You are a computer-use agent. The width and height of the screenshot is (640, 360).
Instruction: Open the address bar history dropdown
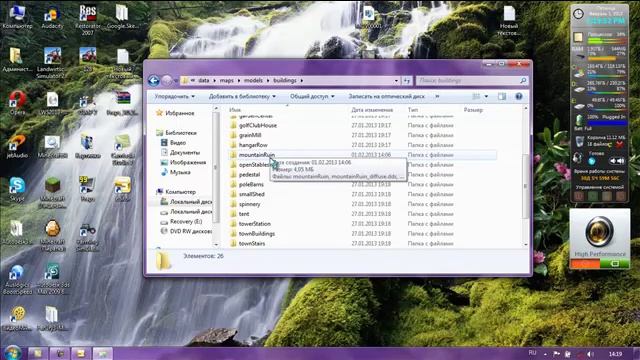(x=396, y=81)
